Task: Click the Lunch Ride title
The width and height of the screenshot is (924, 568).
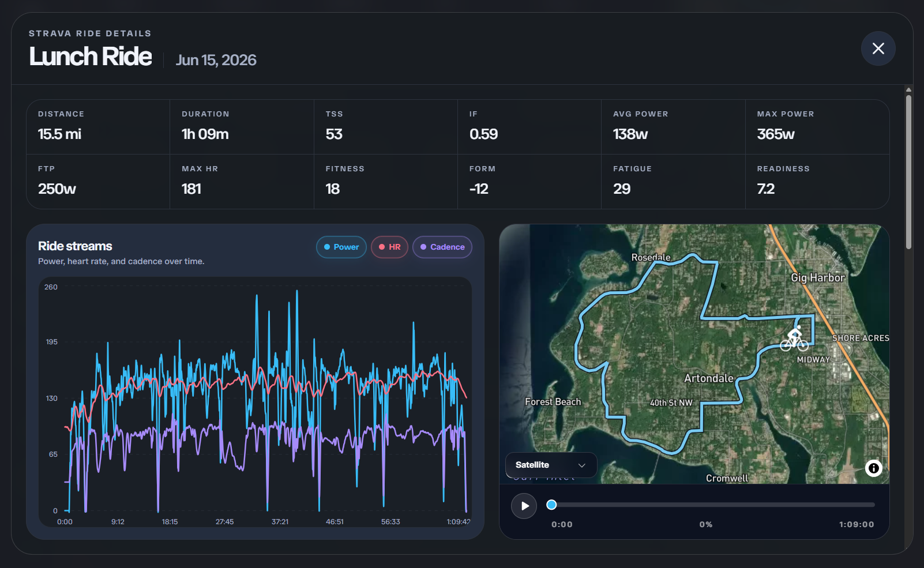Action: pos(91,57)
